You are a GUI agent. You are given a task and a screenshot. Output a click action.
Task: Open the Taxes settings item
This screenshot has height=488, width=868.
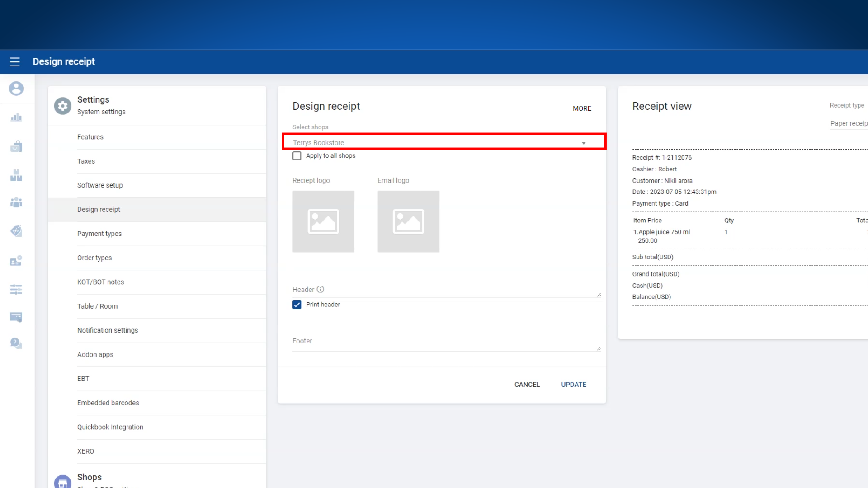[86, 161]
